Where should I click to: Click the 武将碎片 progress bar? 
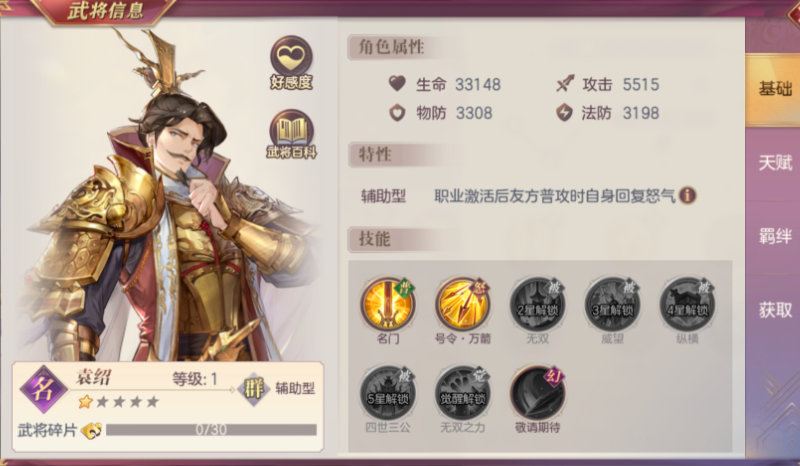coord(211,430)
